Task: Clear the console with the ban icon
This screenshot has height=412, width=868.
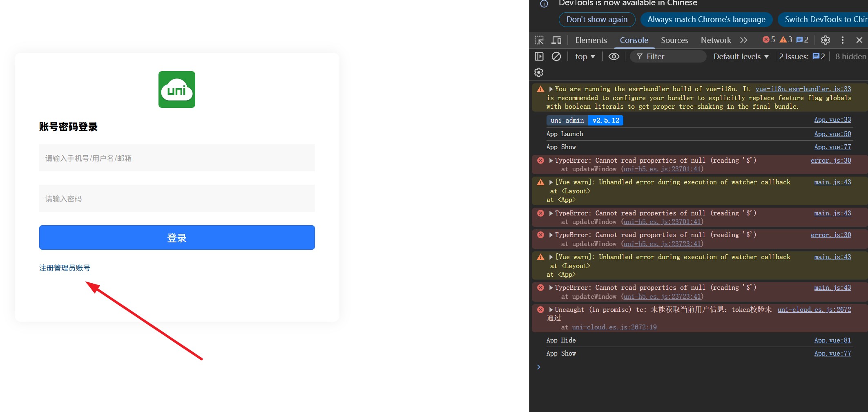Action: point(556,56)
